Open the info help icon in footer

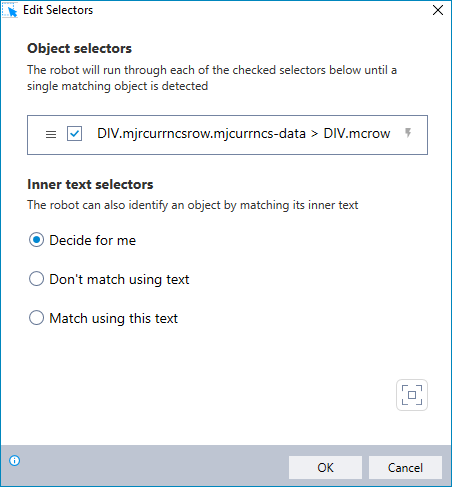click(x=15, y=461)
